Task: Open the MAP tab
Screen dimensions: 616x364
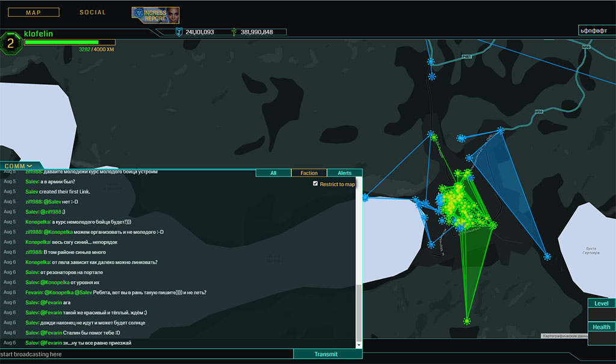Action: pyautogui.click(x=34, y=12)
